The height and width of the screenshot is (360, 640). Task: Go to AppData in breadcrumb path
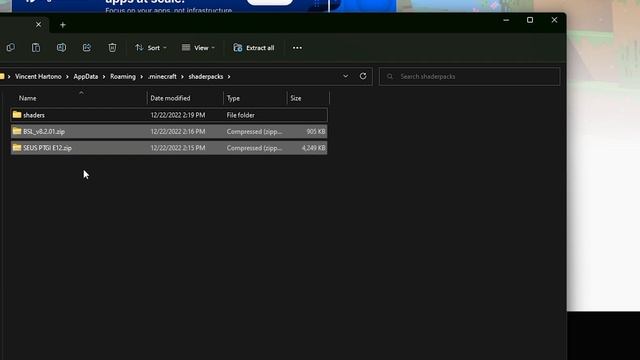(86, 76)
